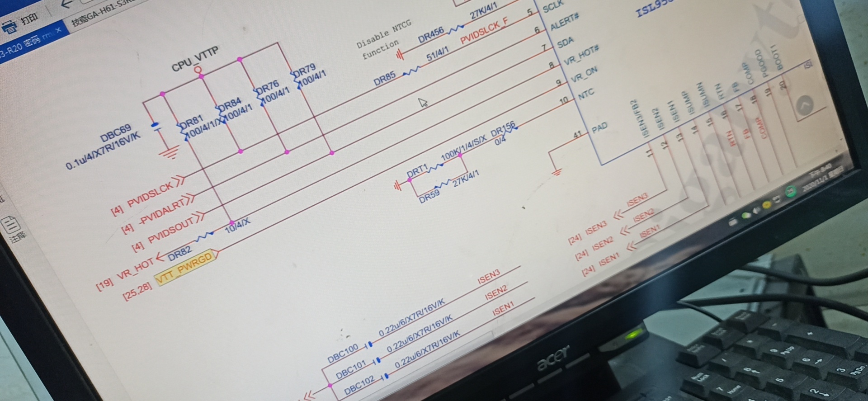Click the 10/4/X value text
This screenshot has width=868, height=401.
pyautogui.click(x=237, y=225)
